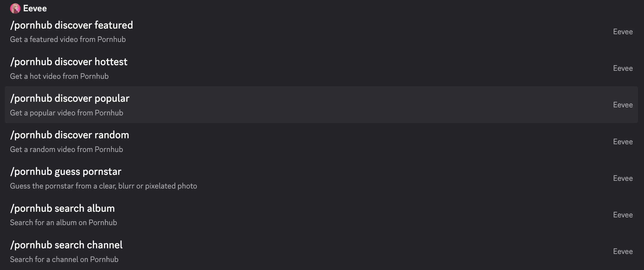The image size is (644, 270).
Task: Click the Eevee bot avatar icon
Action: (15, 8)
